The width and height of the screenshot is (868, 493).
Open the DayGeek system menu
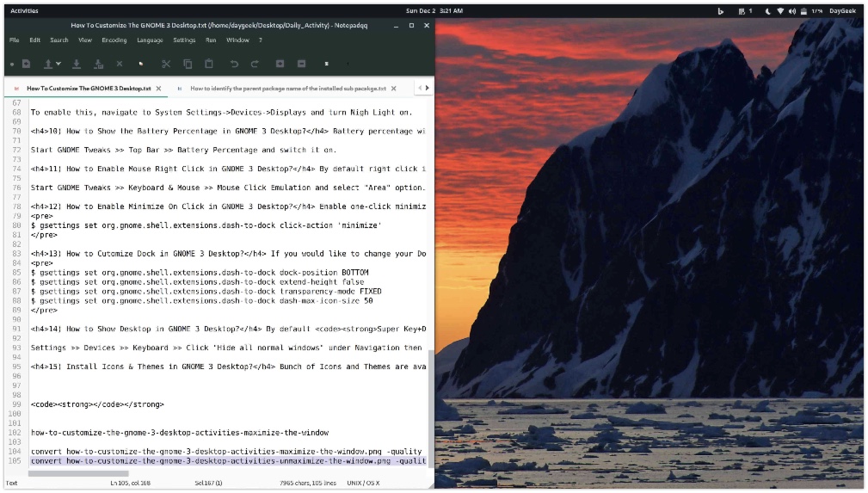[842, 11]
